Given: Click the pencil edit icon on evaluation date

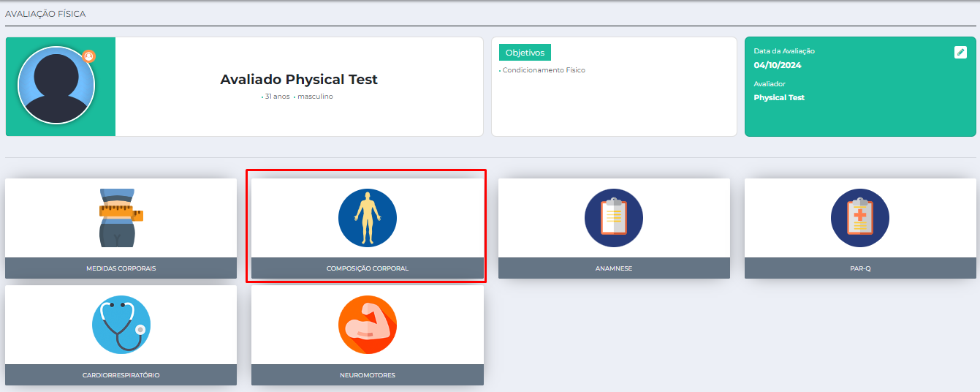Looking at the screenshot, I should 960,52.
